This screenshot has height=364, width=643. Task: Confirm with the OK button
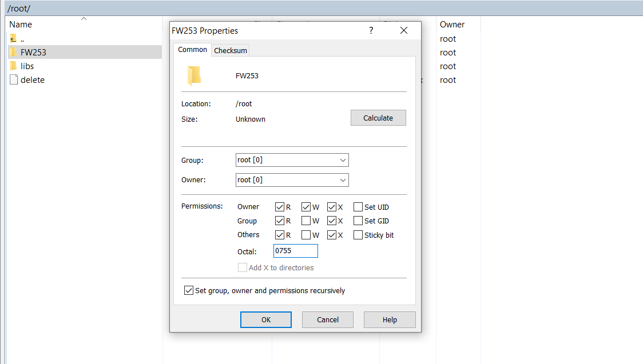pyautogui.click(x=266, y=320)
